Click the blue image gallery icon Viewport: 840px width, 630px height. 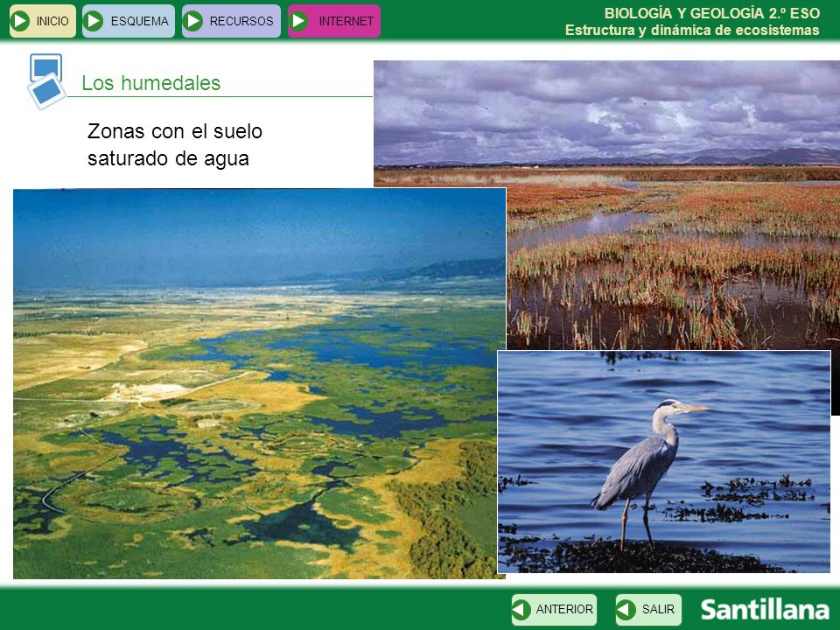46,81
